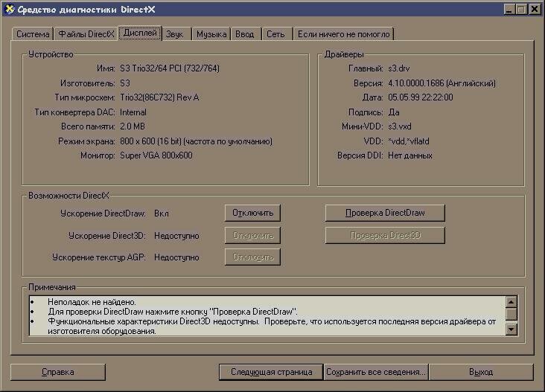
Task: Minimize the DirectX diagnostic window
Action: (509, 9)
